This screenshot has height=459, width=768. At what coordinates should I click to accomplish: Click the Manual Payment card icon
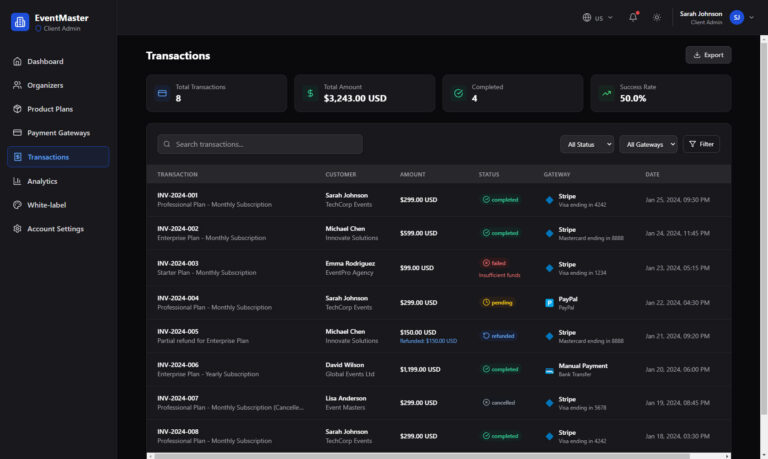(x=549, y=370)
